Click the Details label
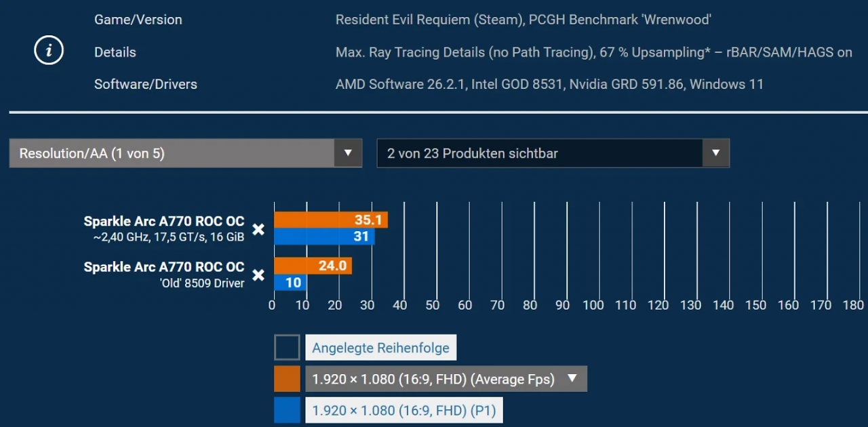The height and width of the screenshot is (427, 868). tap(115, 52)
